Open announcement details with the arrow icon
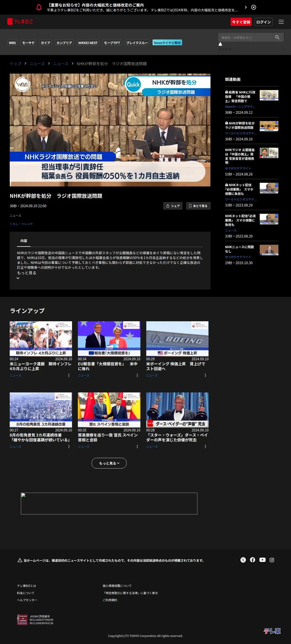Screen dimensions: 291x644 [x=246, y=7]
